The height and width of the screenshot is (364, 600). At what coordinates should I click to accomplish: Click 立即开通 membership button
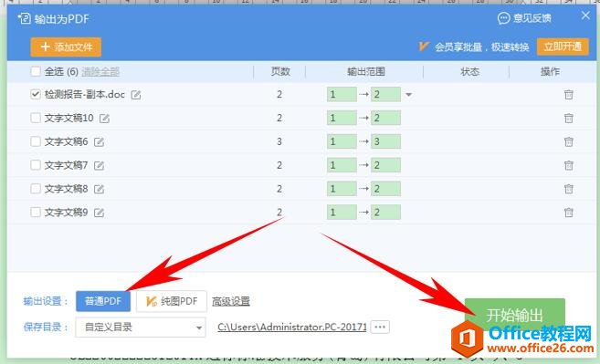pos(563,47)
